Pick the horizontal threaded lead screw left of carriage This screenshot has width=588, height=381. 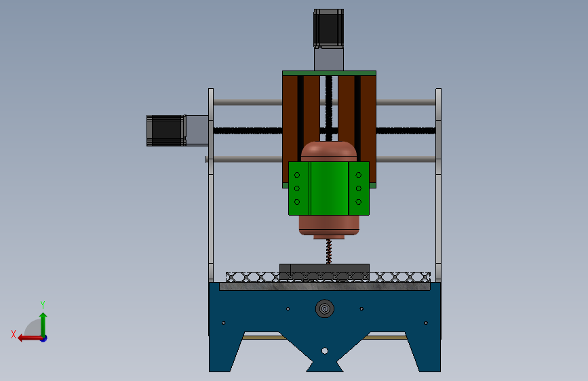pos(248,131)
